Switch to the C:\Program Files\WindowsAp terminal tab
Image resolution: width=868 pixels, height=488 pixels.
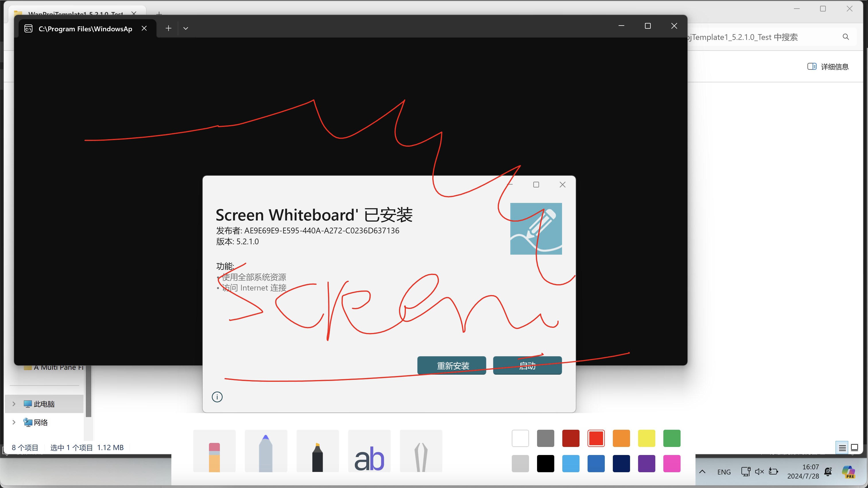85,29
